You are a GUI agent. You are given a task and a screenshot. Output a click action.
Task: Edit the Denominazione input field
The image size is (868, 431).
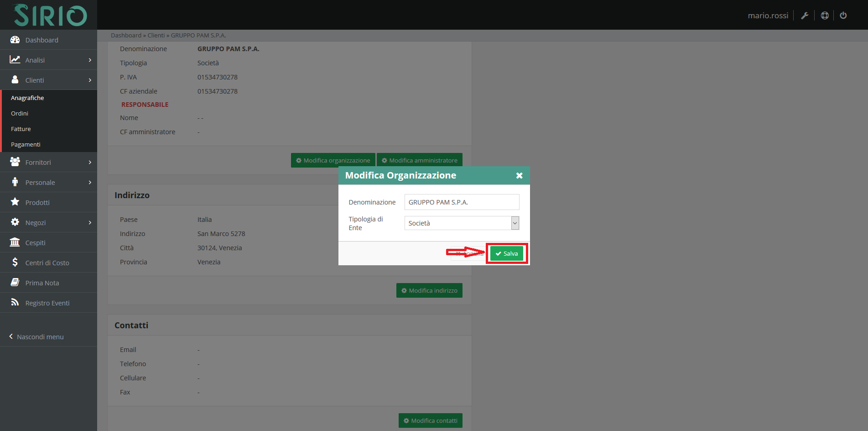(462, 202)
